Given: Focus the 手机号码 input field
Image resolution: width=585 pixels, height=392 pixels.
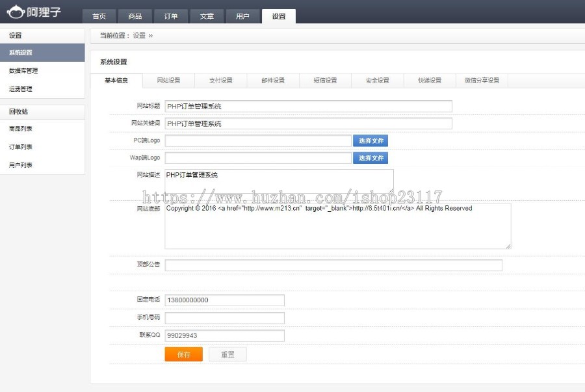Looking at the screenshot, I should (x=225, y=318).
